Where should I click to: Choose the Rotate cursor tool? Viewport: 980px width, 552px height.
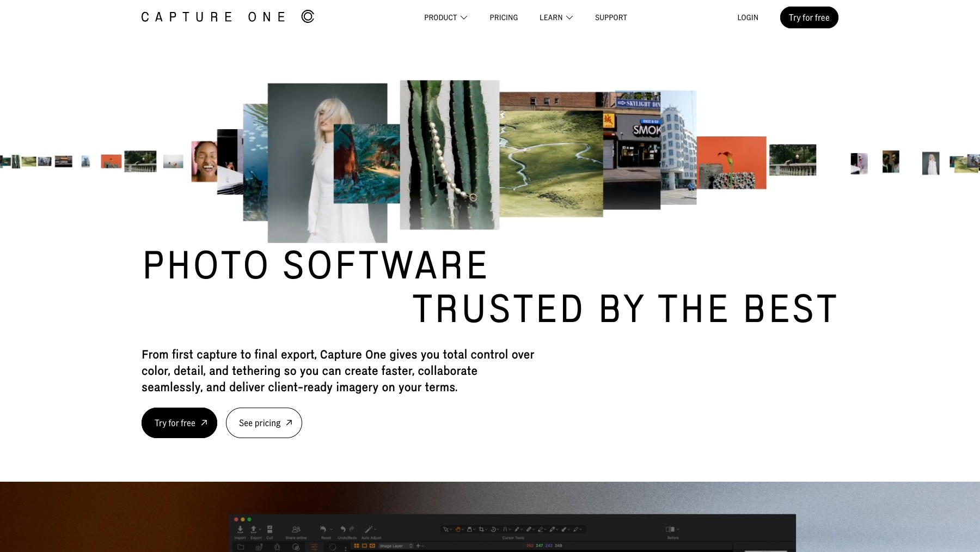(x=493, y=529)
